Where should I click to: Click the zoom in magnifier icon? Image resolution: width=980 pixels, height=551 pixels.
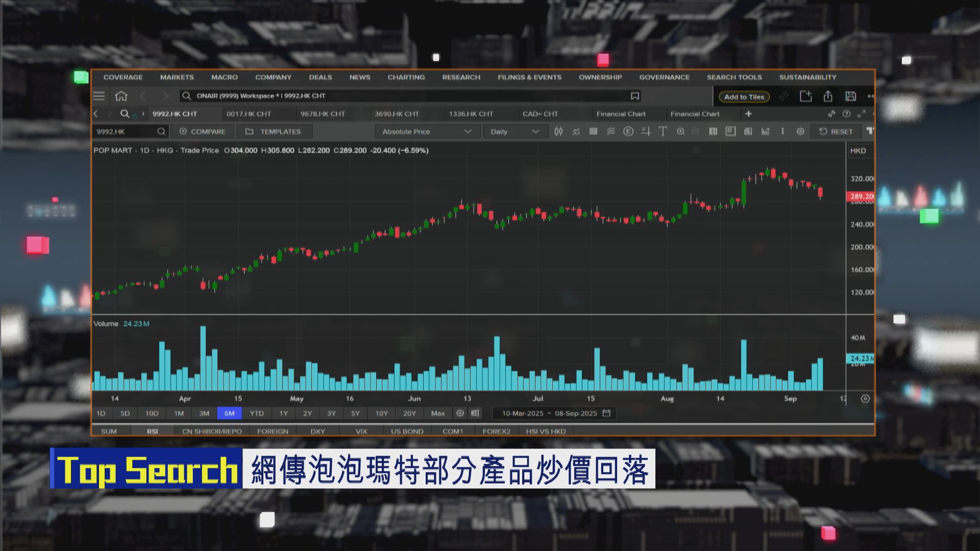click(x=680, y=132)
